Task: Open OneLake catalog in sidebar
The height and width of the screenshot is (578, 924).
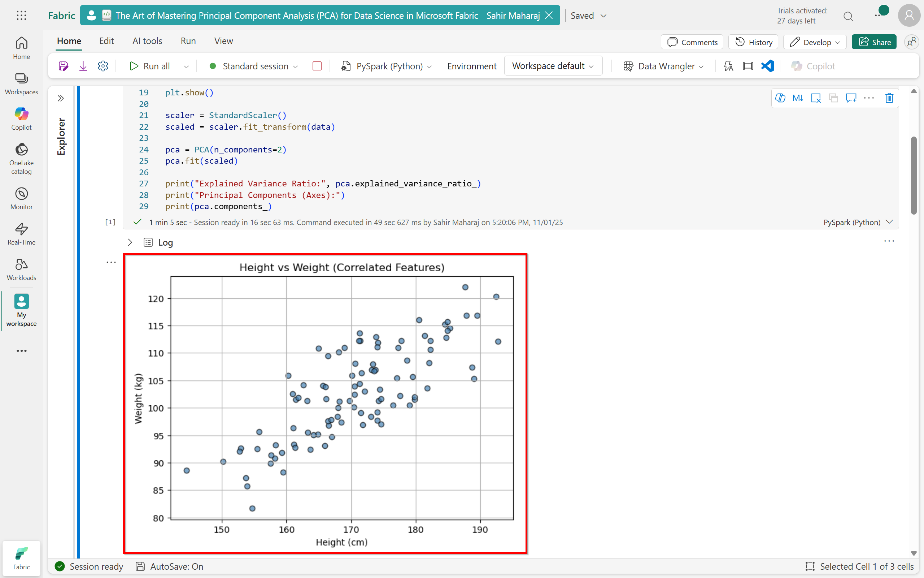Action: point(21,159)
